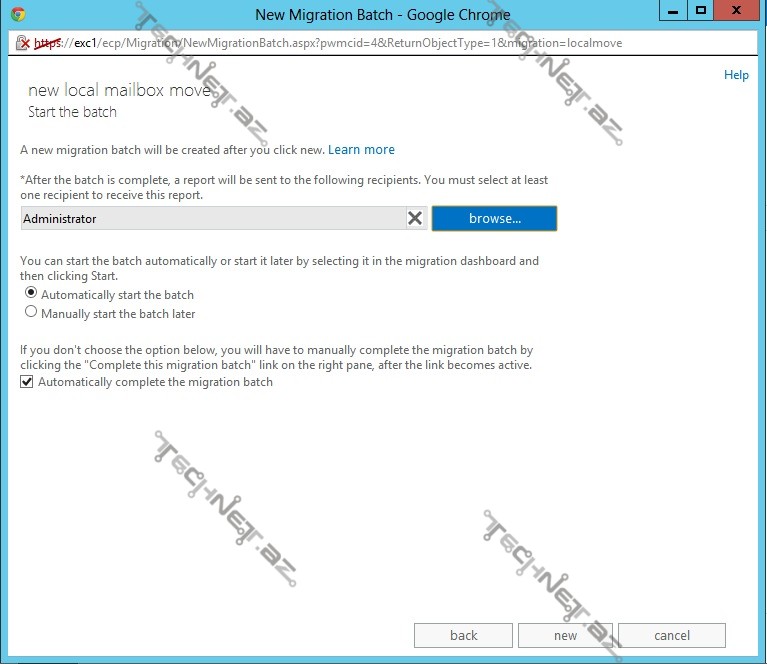Viewport: 767px width, 664px height.
Task: Go to previous step with back button
Action: [463, 635]
